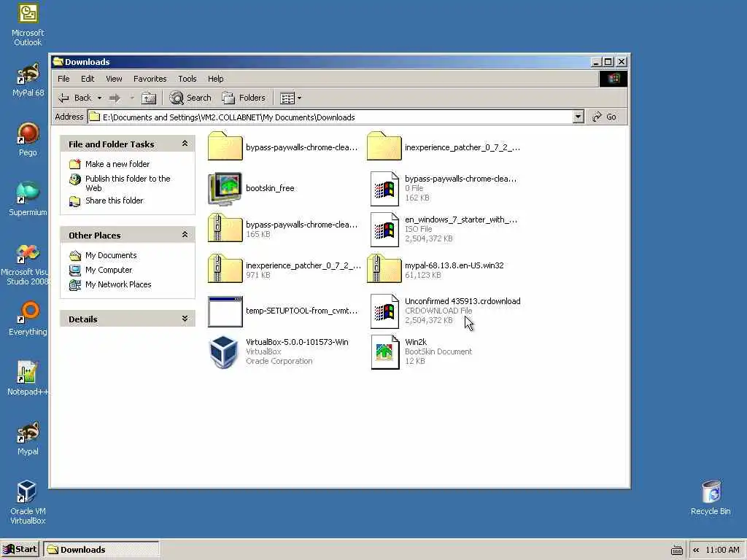Click the Windows flag throbber logo
747x560 pixels.
coord(613,79)
